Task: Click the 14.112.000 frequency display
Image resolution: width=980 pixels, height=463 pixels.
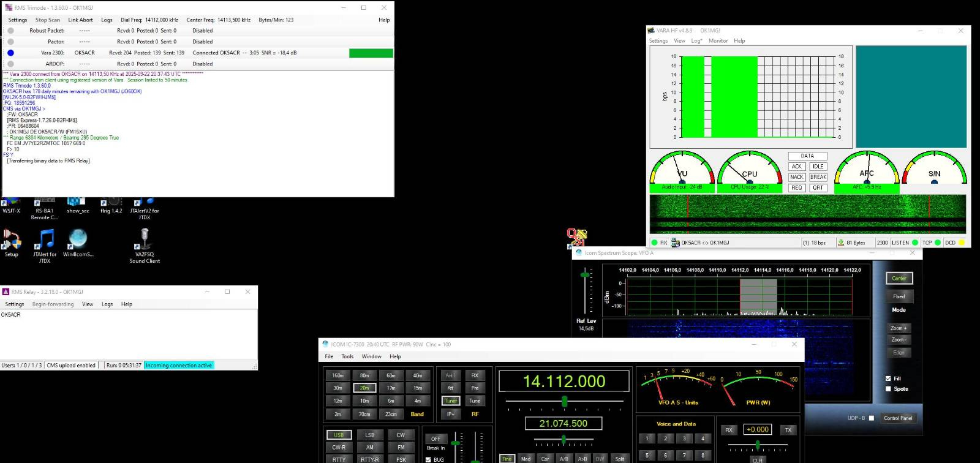Action: pyautogui.click(x=563, y=382)
